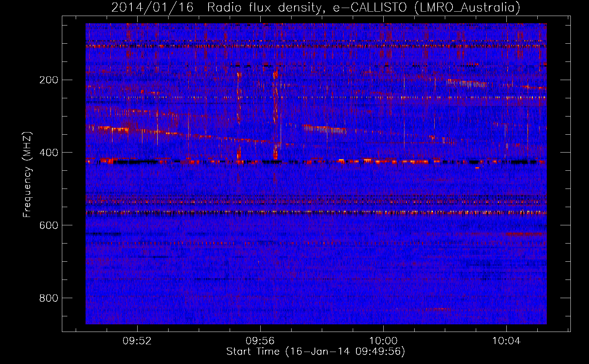Viewport: 589px width, 364px height.
Task: Click the '10:00' time tick label
Action: point(383,341)
